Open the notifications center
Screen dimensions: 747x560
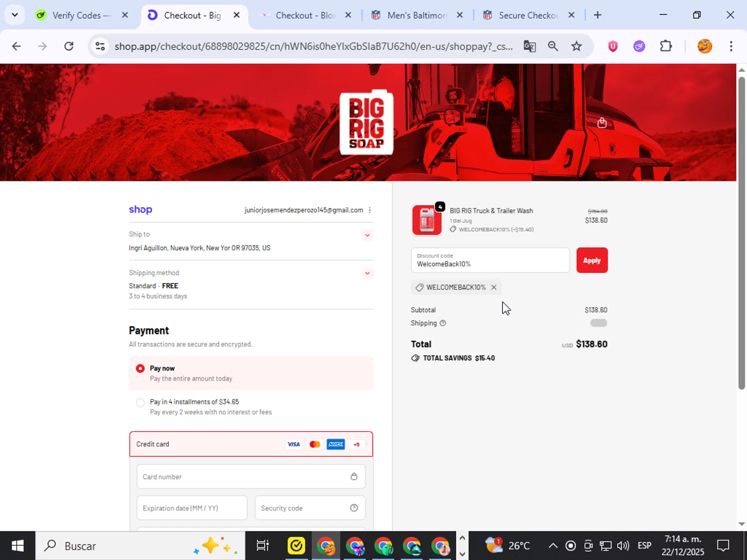(x=723, y=546)
